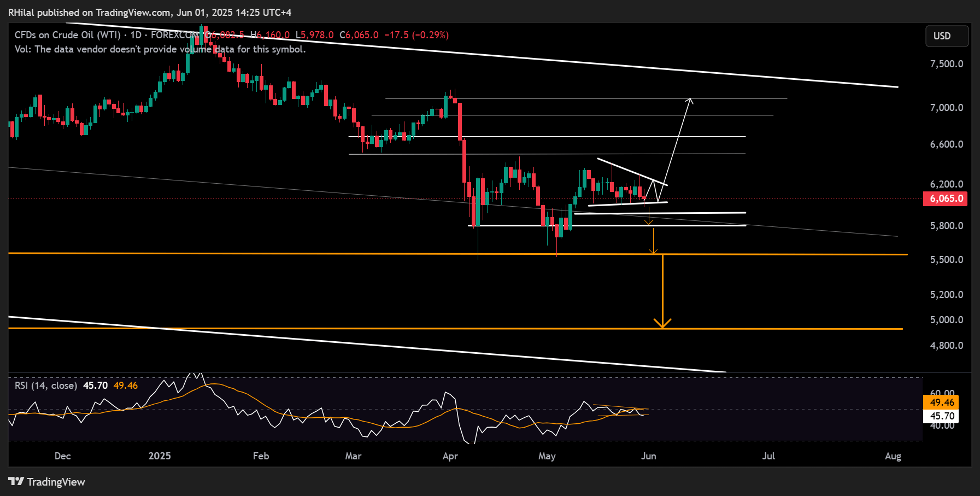Click the Mar label on time axis

354,456
